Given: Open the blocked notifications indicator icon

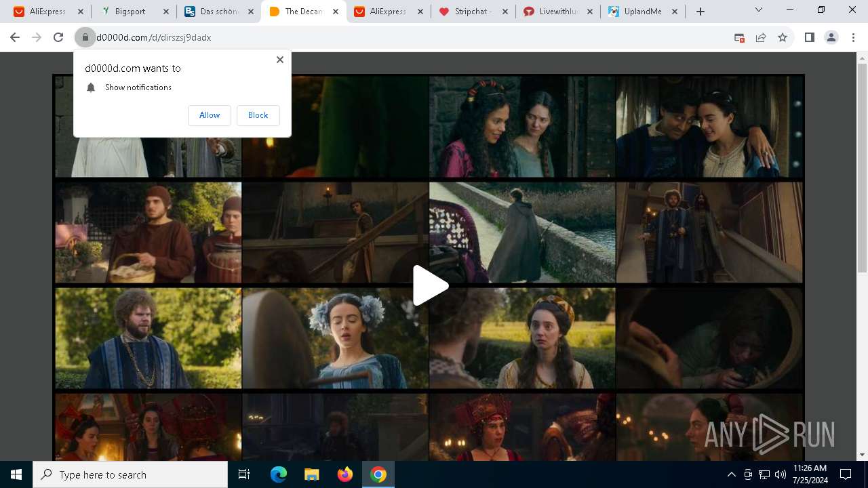Looking at the screenshot, I should pos(739,37).
